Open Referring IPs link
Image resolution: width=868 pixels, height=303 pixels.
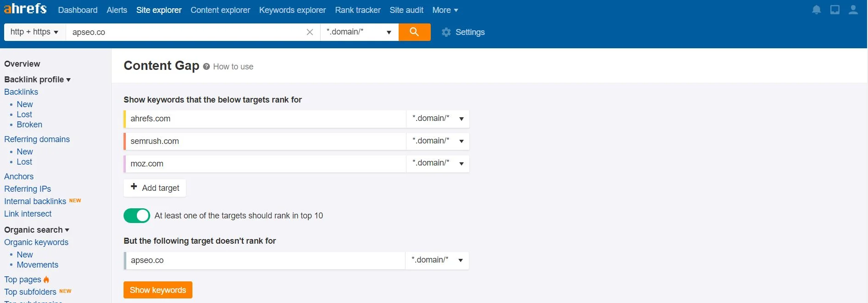(x=28, y=189)
